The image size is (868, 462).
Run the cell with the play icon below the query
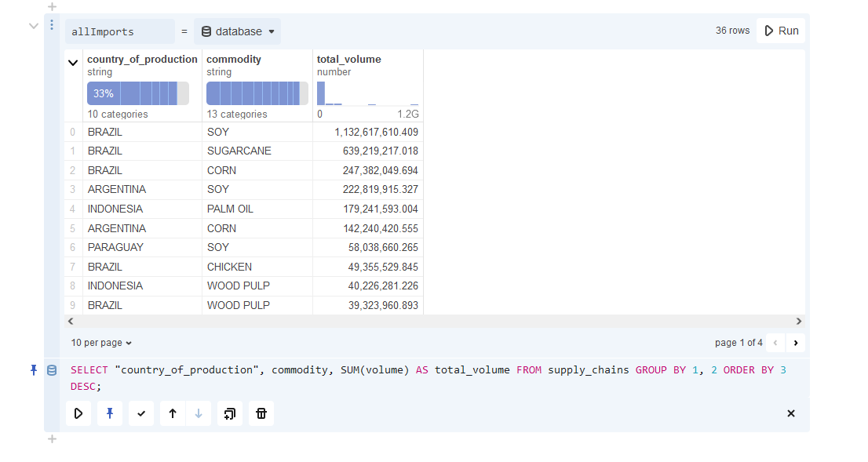[x=78, y=413]
